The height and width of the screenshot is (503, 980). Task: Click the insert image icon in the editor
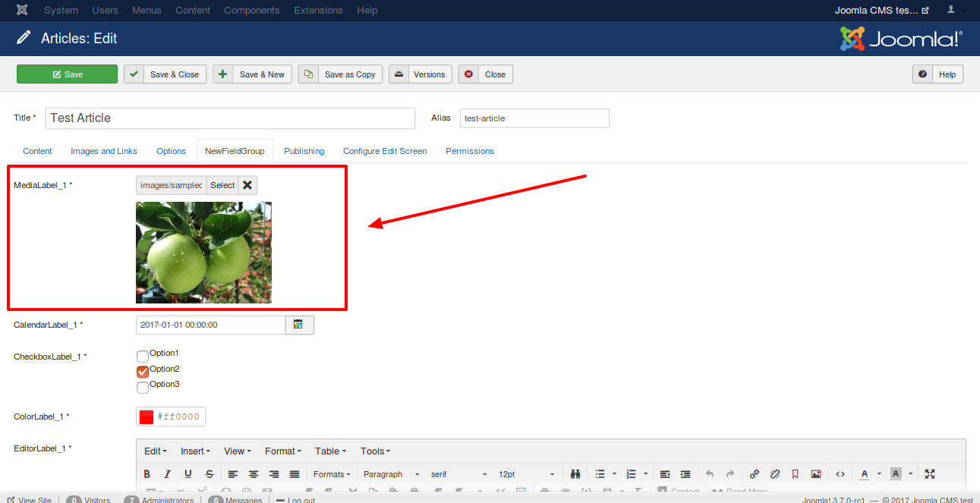(816, 474)
